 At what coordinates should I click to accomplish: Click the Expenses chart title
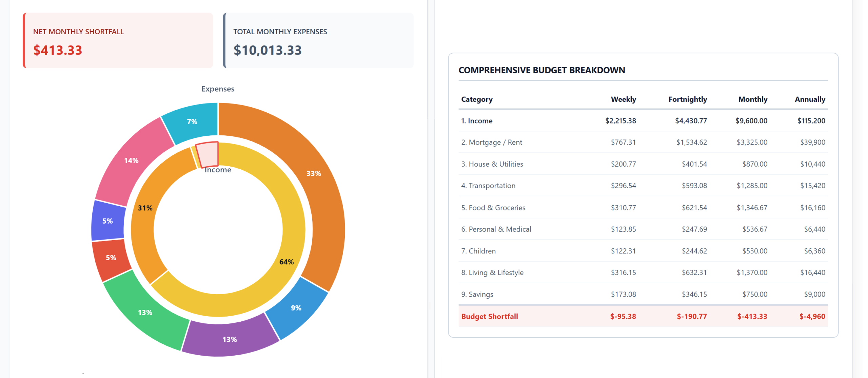(x=218, y=89)
